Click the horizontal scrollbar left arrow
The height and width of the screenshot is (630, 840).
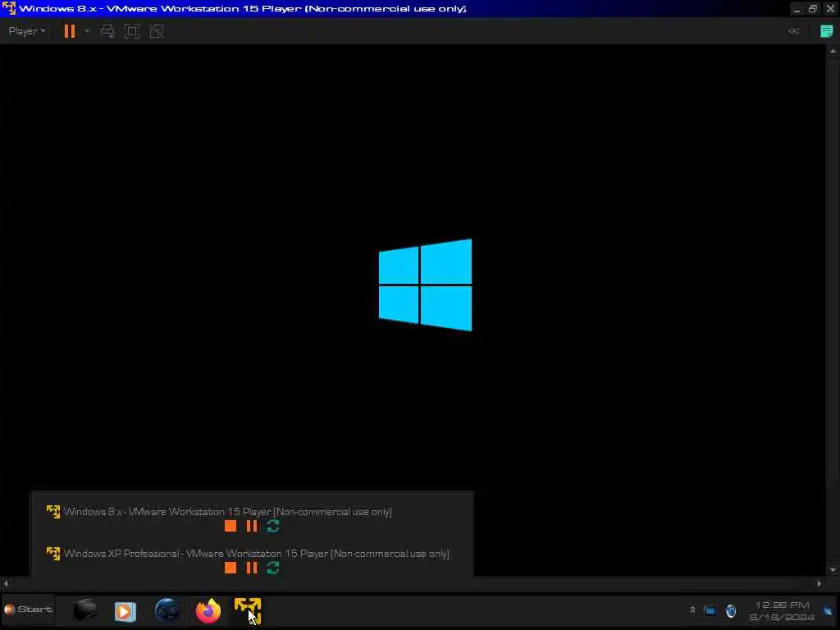click(6, 583)
